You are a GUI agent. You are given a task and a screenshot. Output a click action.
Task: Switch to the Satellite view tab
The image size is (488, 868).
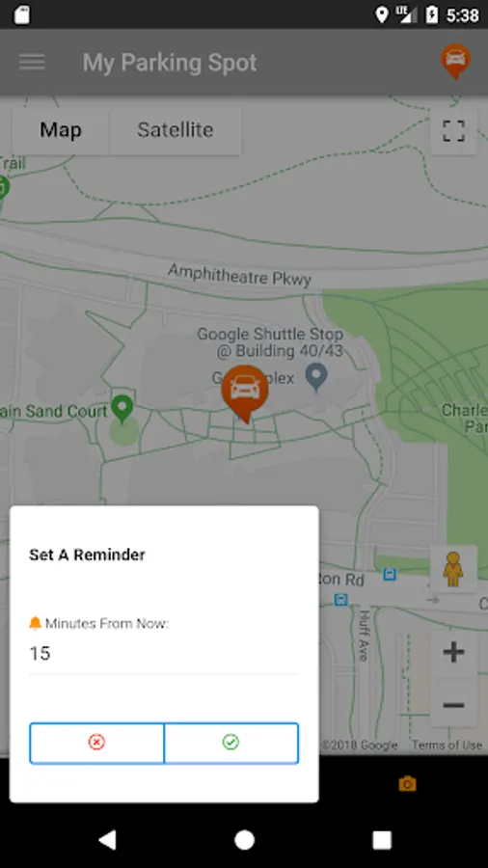pyautogui.click(x=176, y=130)
